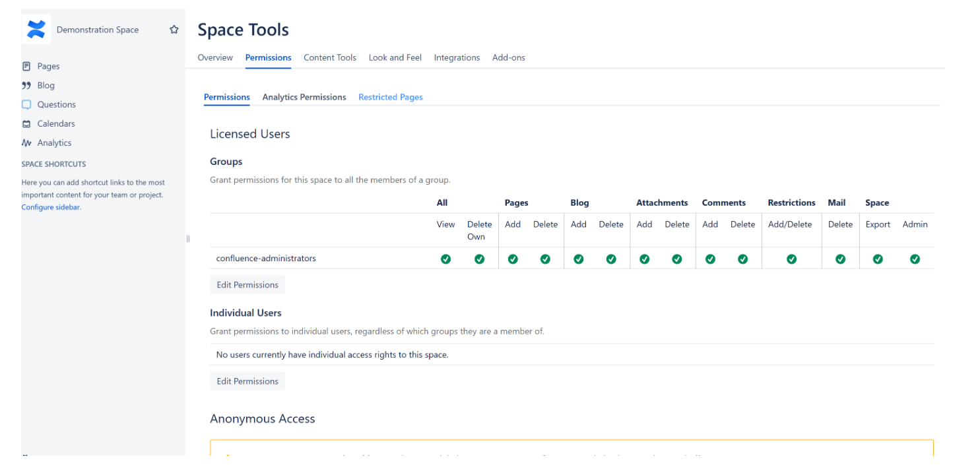Viewport: 980px width, 475px height.
Task: Open the Questions icon in sidebar
Action: click(x=26, y=104)
